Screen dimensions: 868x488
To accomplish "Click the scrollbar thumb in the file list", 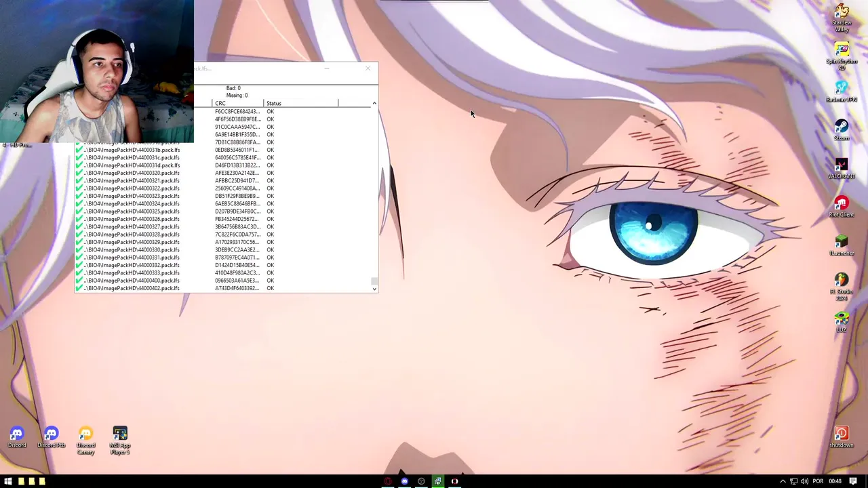I will [x=374, y=281].
